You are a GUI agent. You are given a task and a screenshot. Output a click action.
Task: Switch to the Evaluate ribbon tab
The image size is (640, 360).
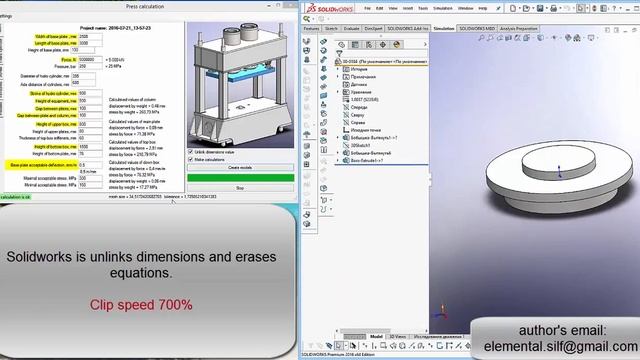(x=351, y=29)
